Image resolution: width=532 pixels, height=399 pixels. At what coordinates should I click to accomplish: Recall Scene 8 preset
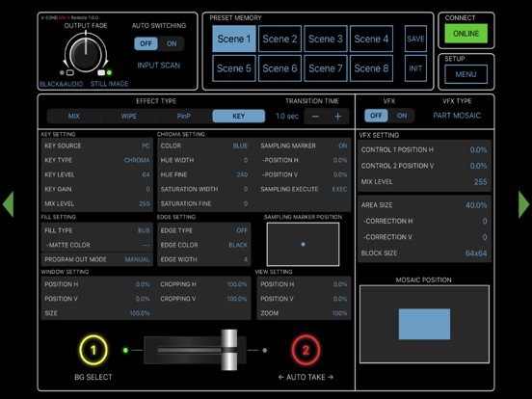pos(371,68)
